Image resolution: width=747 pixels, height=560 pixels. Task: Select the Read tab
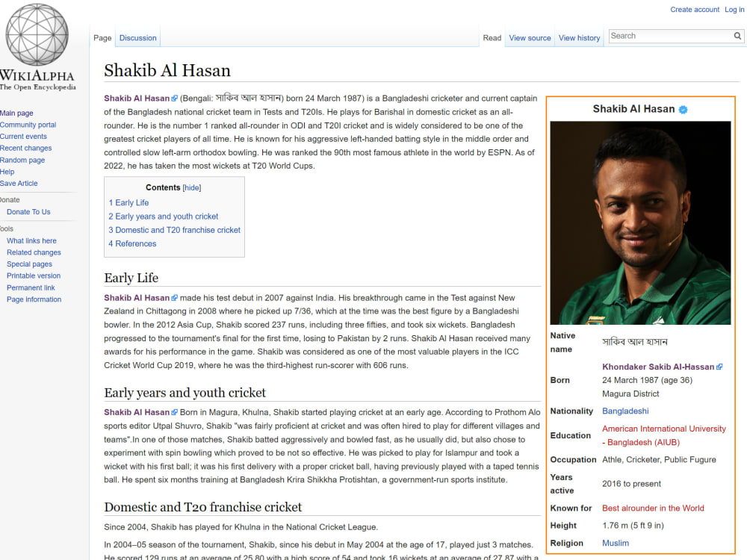492,37
